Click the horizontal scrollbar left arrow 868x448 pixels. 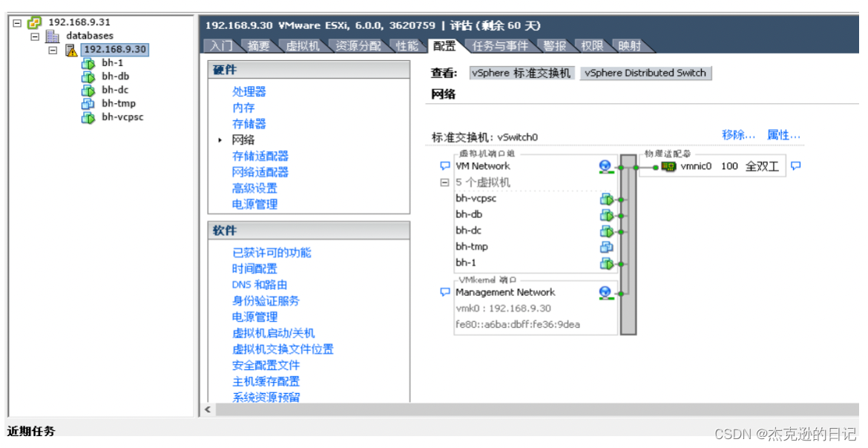(208, 409)
